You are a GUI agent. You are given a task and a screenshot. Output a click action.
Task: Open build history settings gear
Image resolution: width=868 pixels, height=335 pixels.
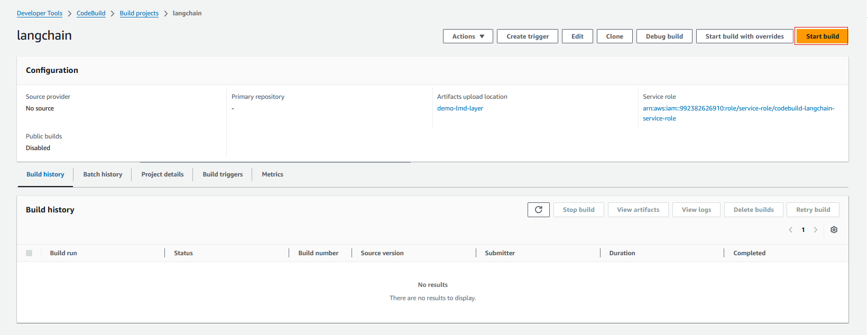[834, 230]
